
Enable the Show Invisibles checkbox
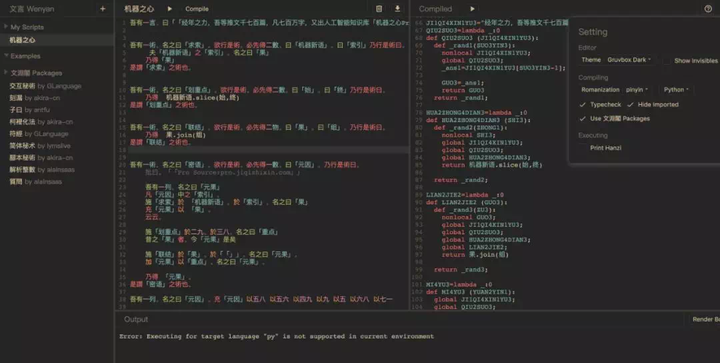(x=666, y=61)
